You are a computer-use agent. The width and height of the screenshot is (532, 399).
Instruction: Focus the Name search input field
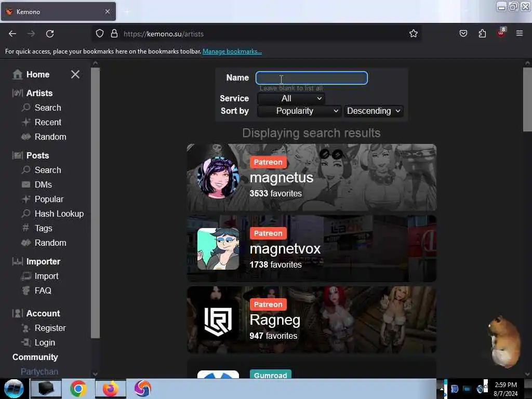(312, 78)
